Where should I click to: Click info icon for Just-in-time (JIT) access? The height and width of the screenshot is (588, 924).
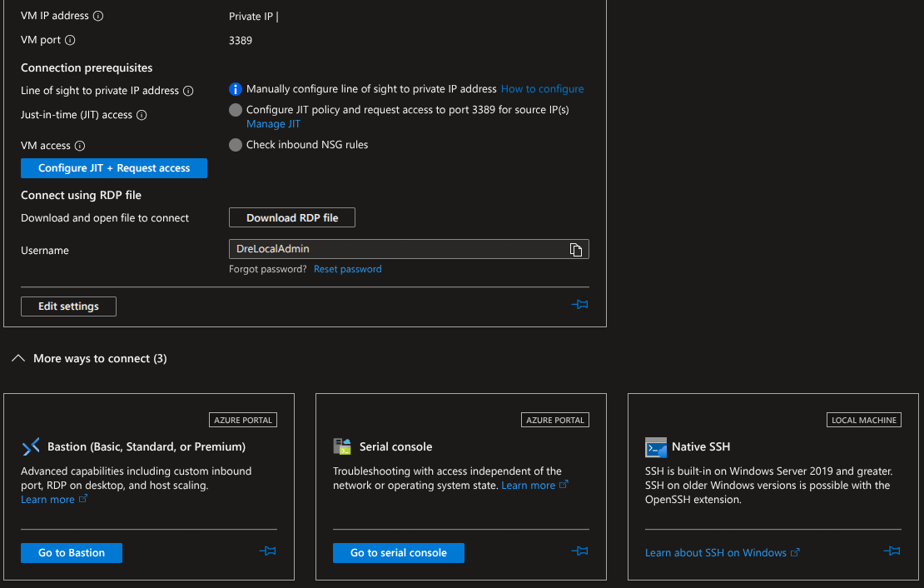click(142, 115)
